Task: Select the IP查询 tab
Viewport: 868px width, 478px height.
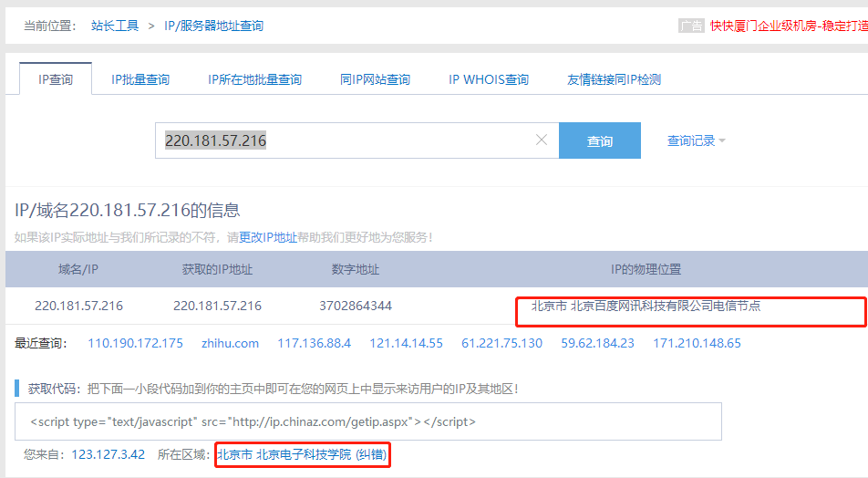Action: (56, 79)
